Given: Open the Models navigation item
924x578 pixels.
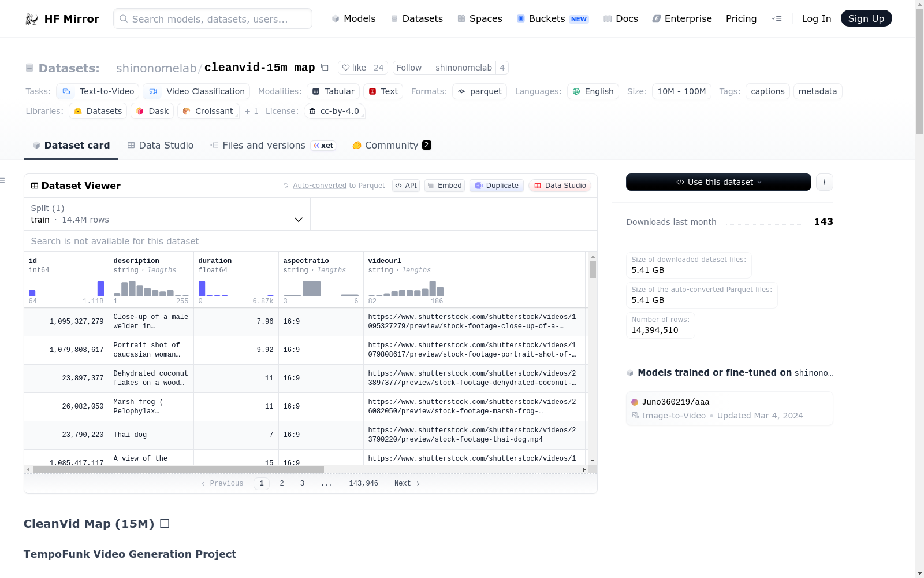Looking at the screenshot, I should [353, 18].
